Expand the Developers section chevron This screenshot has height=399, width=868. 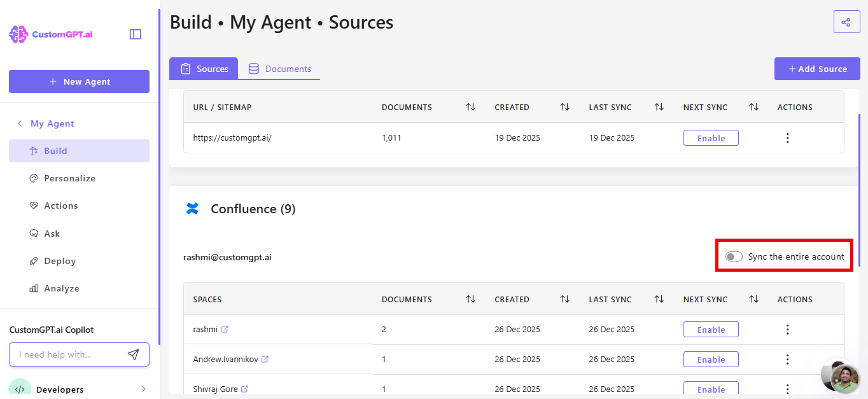[144, 389]
